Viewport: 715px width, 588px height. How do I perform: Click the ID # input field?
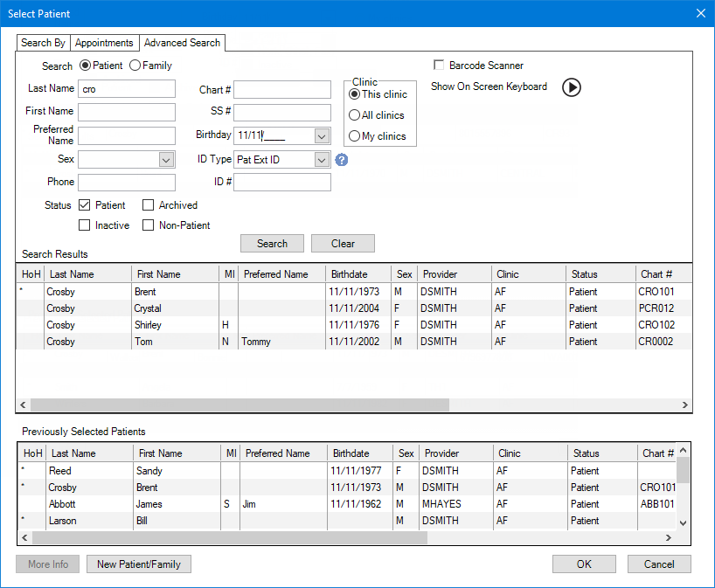tap(282, 183)
